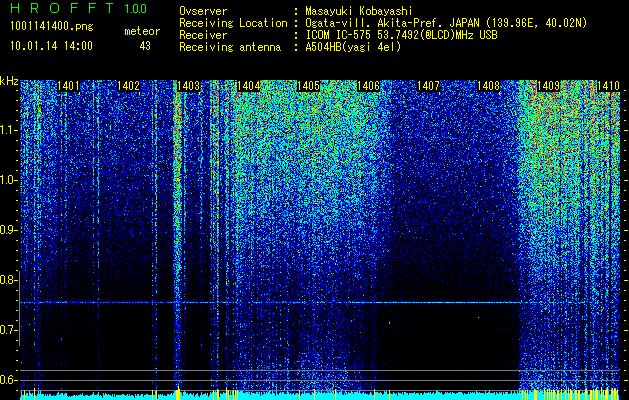Click the 1407 time marker
629x400 pixels.
(x=428, y=86)
